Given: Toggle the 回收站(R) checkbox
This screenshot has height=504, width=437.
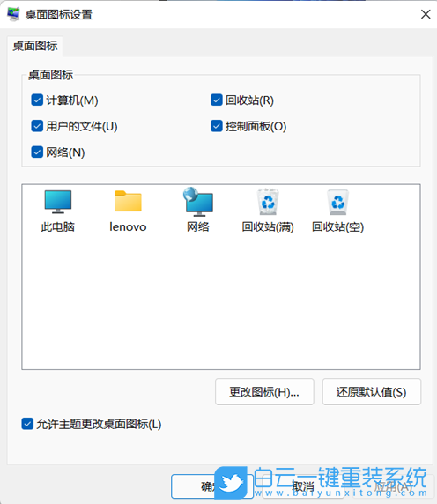Looking at the screenshot, I should (x=216, y=100).
